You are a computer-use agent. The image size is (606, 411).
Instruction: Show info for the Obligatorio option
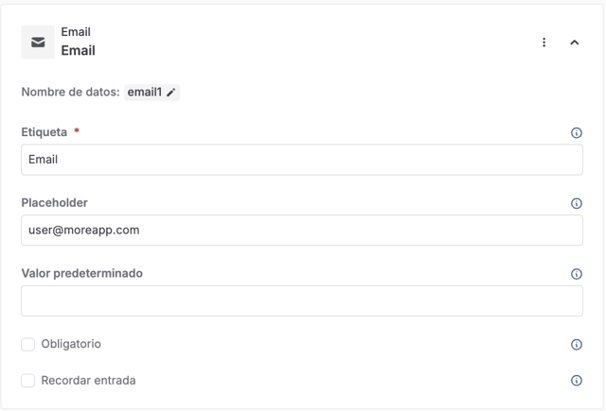point(576,345)
